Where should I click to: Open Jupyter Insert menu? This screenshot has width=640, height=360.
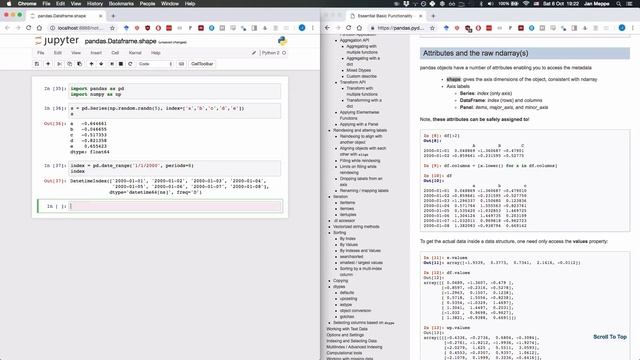(96, 53)
